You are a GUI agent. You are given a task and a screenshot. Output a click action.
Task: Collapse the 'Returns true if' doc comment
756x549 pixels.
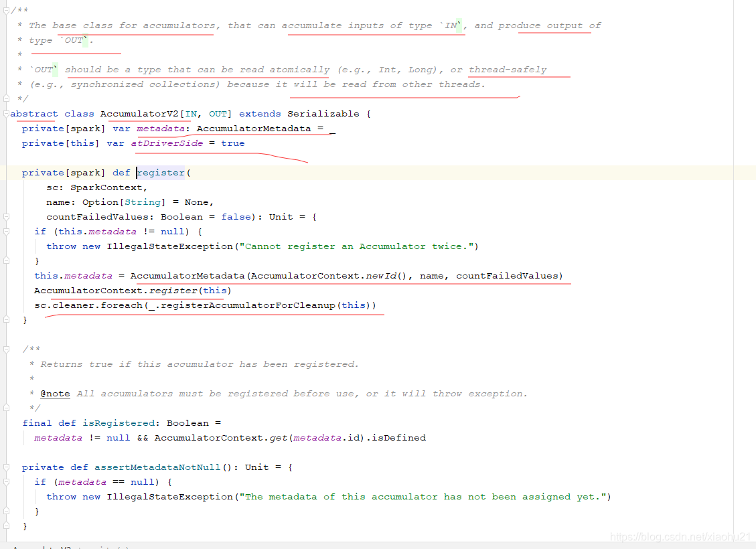point(6,349)
